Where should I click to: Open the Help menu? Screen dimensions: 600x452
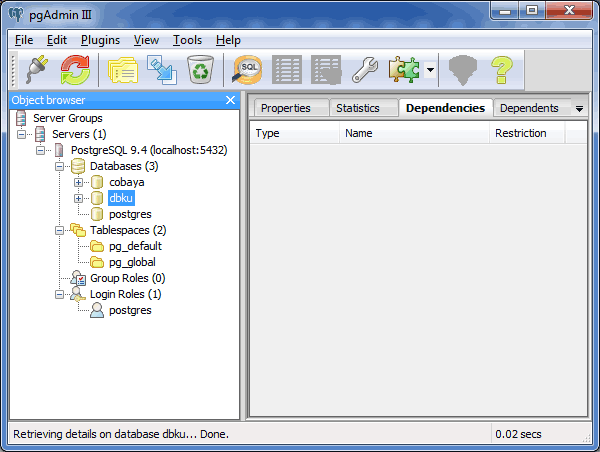[228, 40]
